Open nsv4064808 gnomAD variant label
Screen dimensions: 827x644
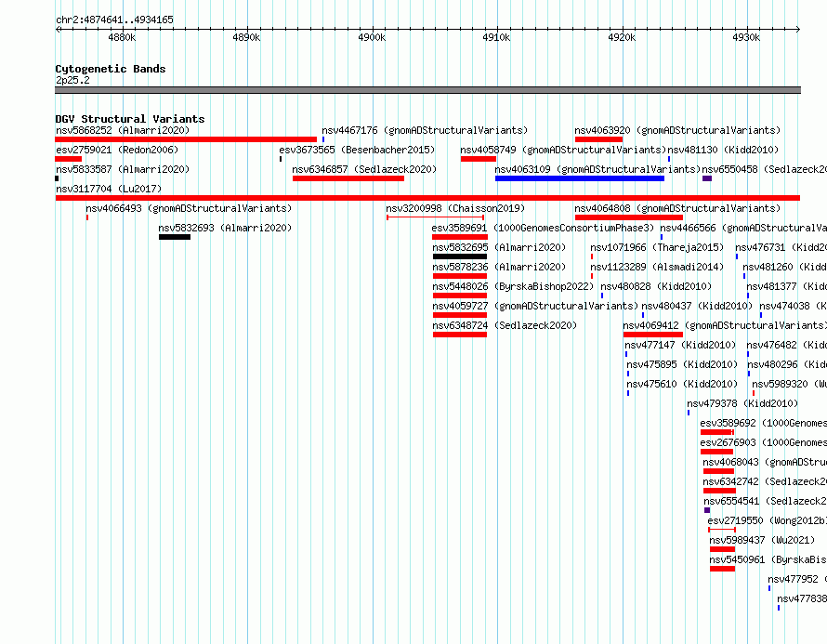point(677,208)
